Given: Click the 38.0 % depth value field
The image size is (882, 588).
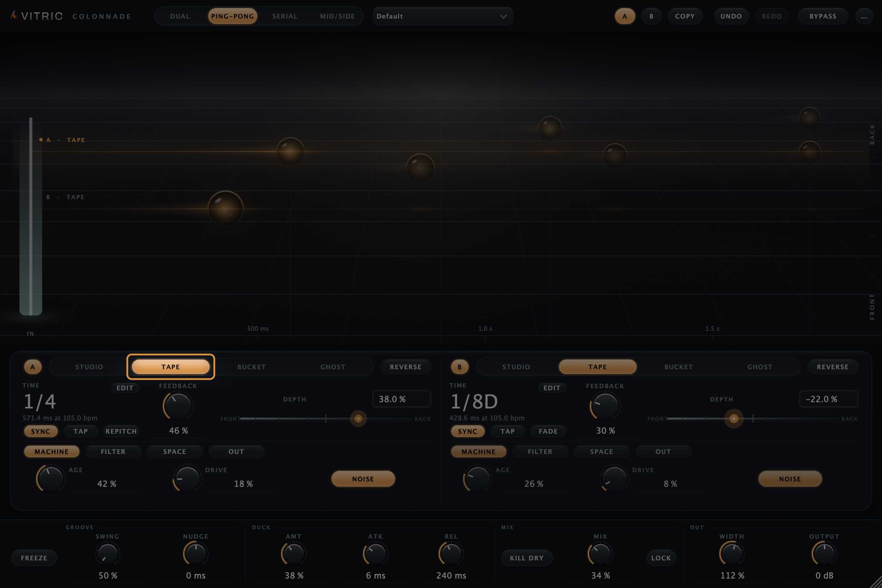Looking at the screenshot, I should pos(401,399).
